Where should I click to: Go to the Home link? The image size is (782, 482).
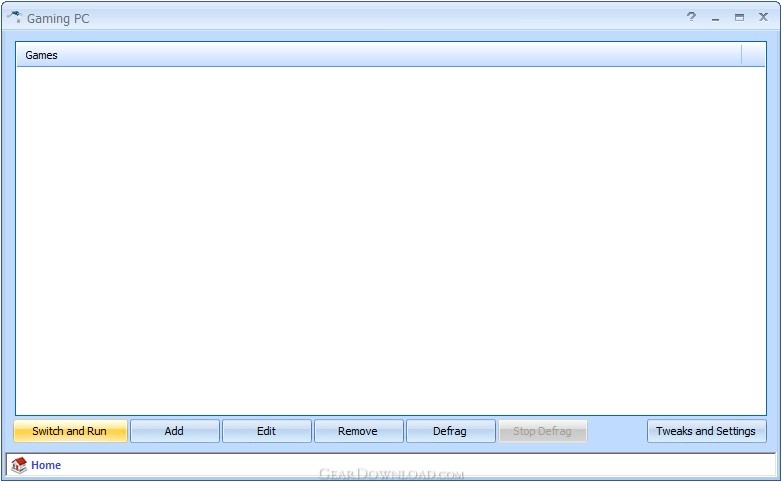click(46, 465)
